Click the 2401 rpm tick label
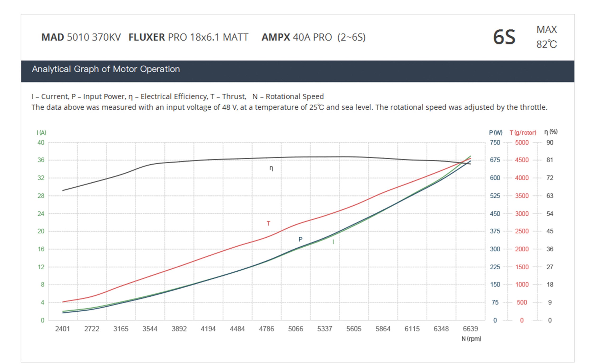The image size is (593, 364). (62, 329)
